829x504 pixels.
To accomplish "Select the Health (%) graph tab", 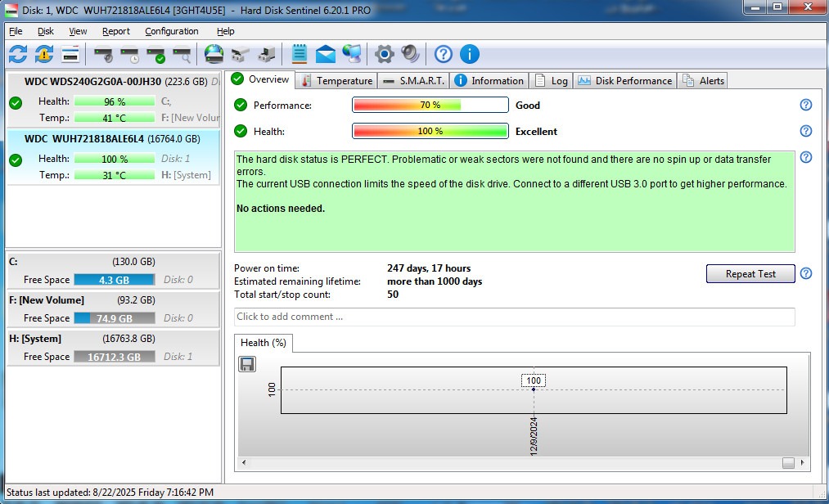I will click(264, 343).
